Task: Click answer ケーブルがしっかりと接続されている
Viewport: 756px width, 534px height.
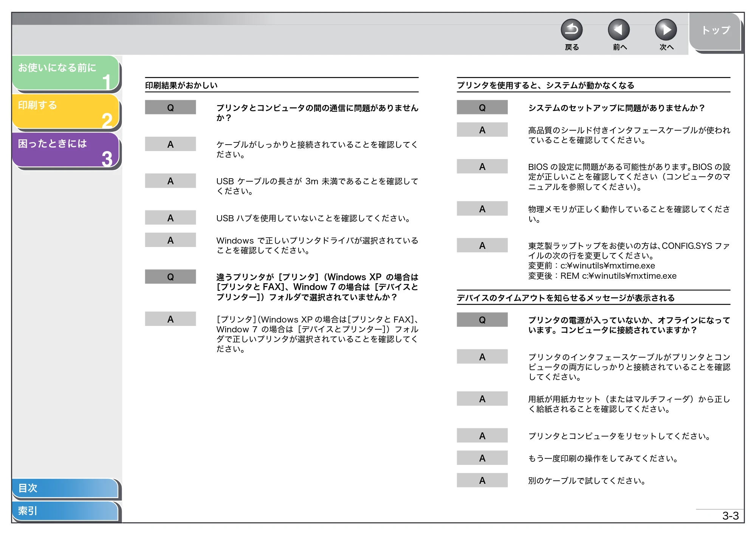Action: [x=317, y=150]
